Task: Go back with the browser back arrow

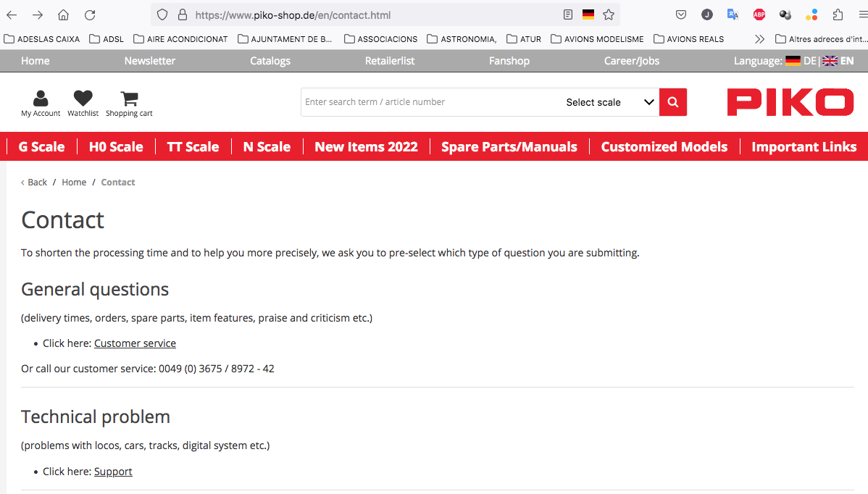Action: point(12,15)
